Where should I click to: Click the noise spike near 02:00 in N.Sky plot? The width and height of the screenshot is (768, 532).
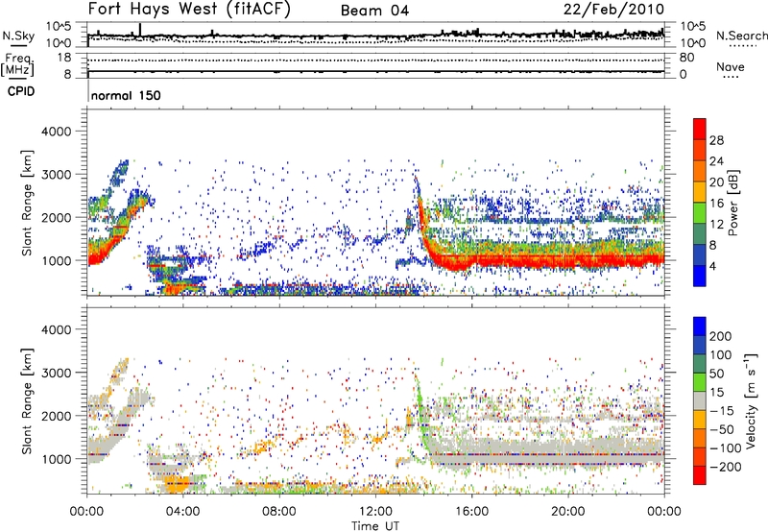click(140, 30)
